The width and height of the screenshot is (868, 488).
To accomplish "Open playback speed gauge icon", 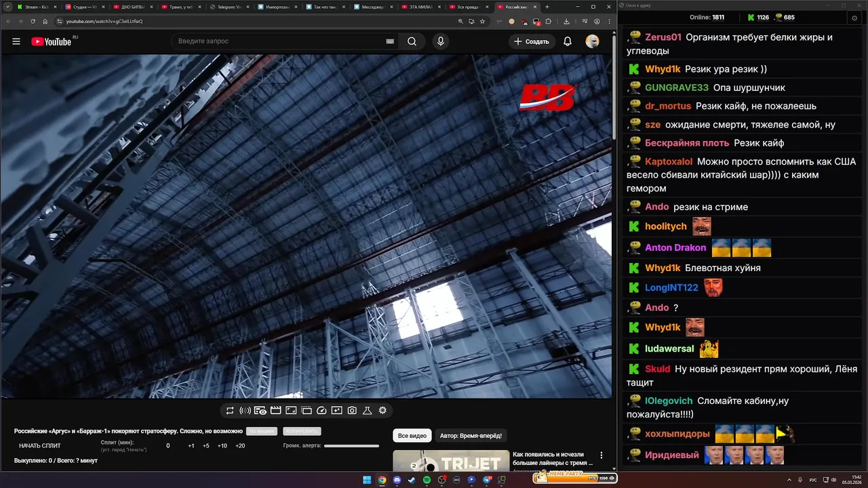I will pyautogui.click(x=321, y=410).
